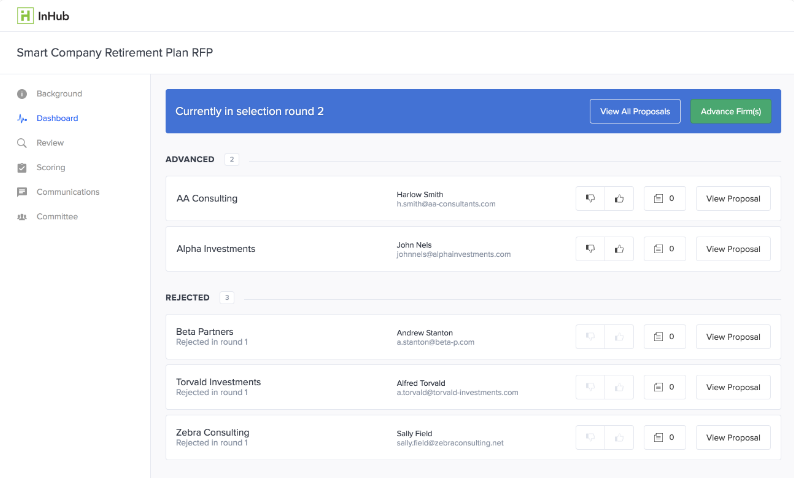
Task: Click the InHub logo icon
Action: [24, 15]
